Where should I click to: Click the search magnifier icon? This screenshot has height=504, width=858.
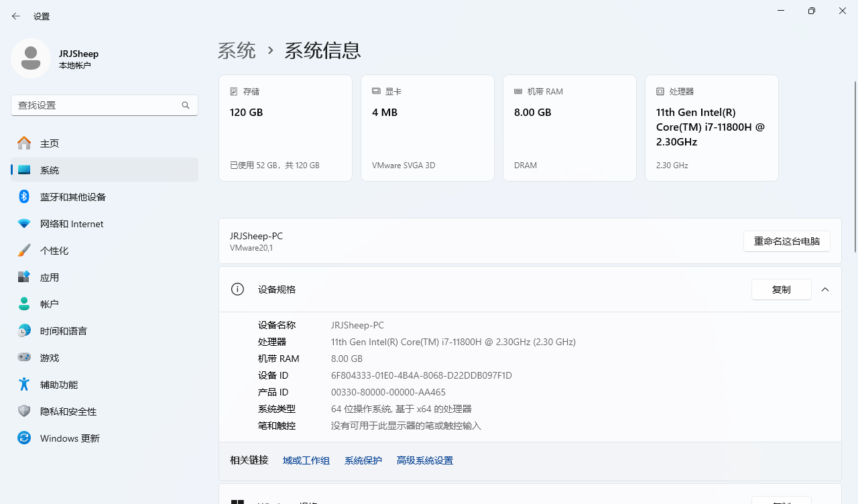tap(186, 105)
